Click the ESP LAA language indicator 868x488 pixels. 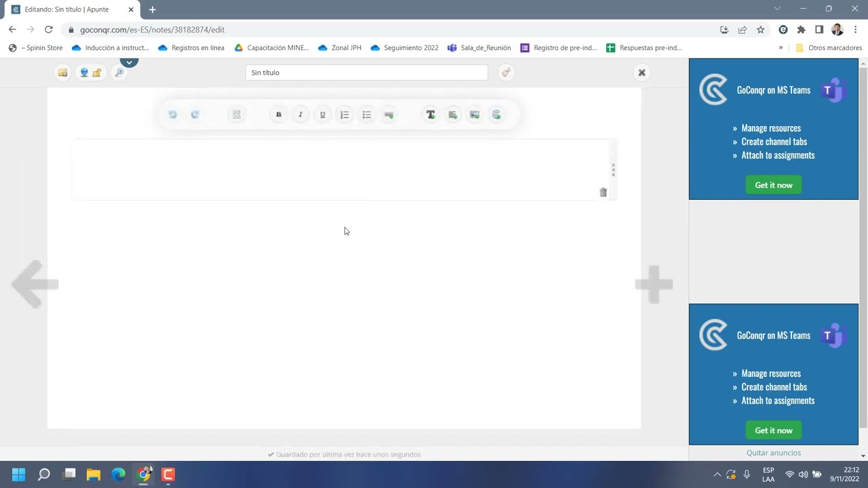point(768,474)
